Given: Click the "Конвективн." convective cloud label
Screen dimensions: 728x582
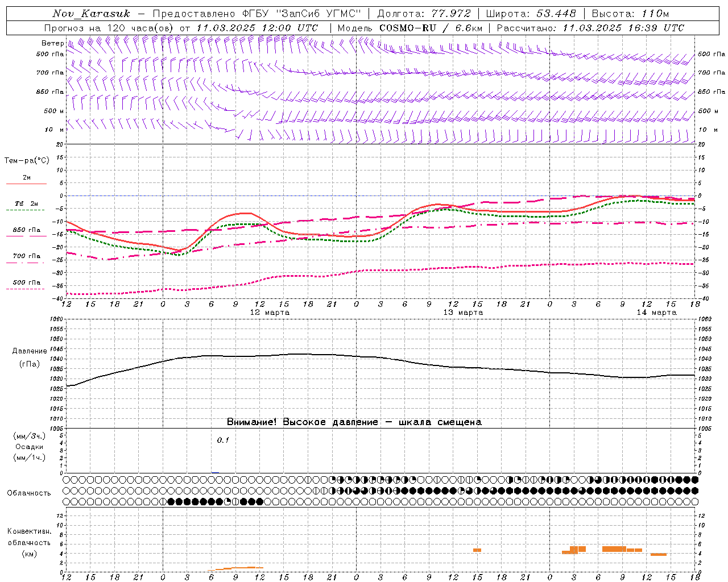Looking at the screenshot, I should point(29,531).
